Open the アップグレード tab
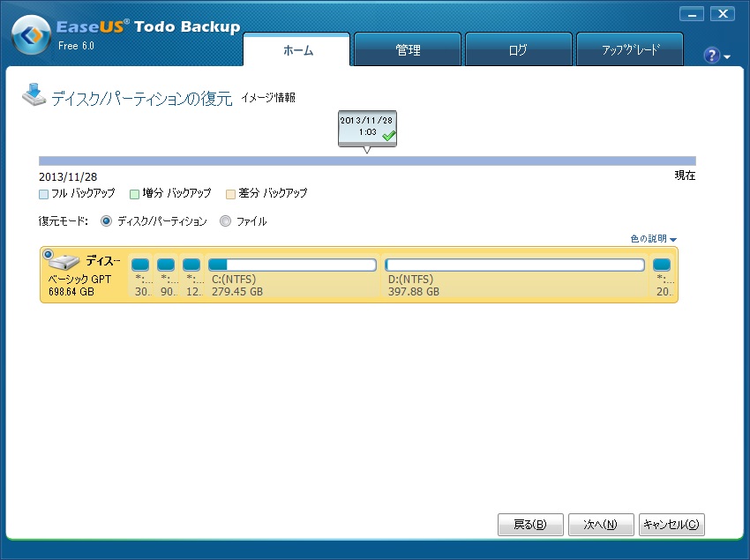The width and height of the screenshot is (750, 560). 630,49
